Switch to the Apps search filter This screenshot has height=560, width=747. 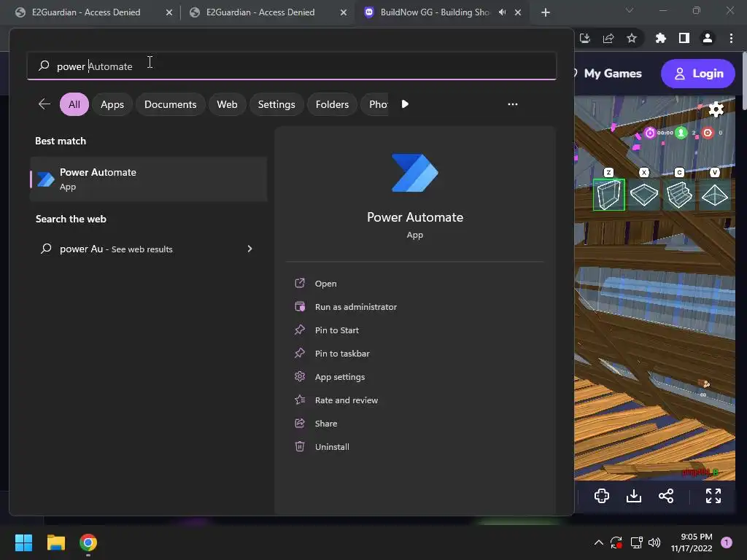click(112, 104)
